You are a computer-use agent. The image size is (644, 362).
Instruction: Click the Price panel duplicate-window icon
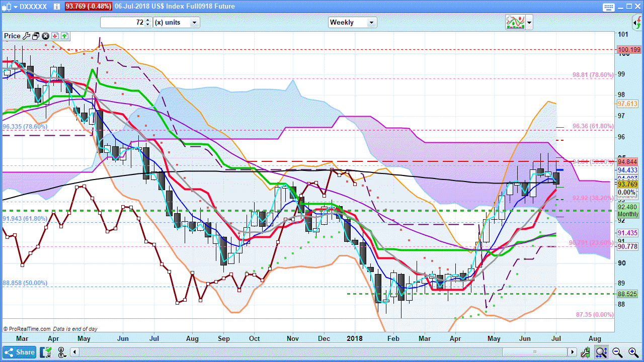36,36
